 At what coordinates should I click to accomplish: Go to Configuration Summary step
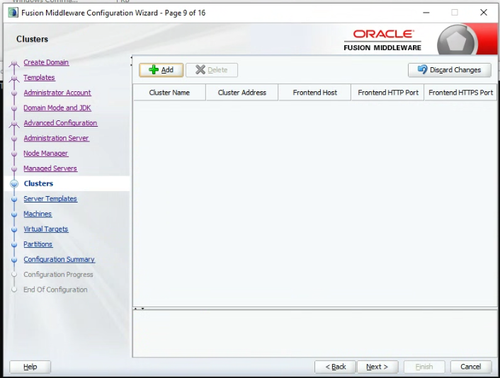[59, 259]
